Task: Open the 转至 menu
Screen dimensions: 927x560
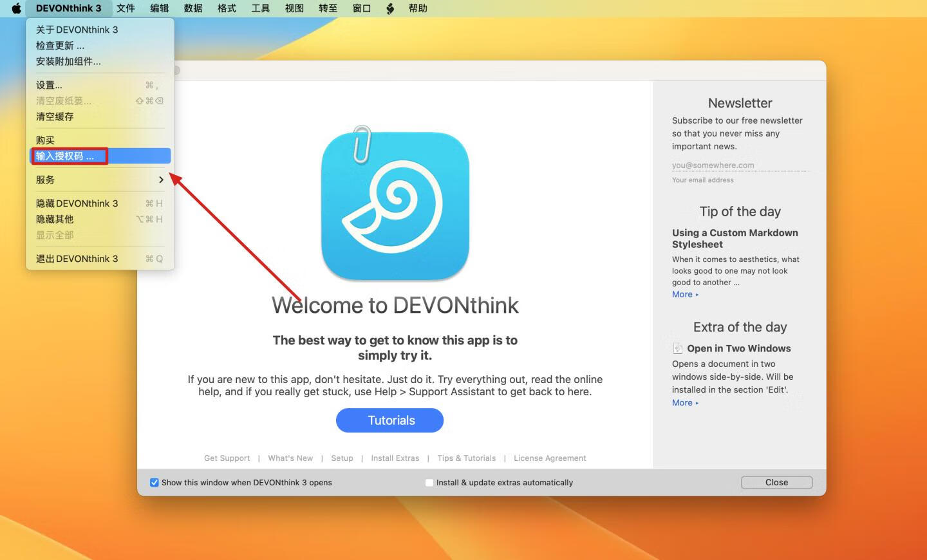Action: pyautogui.click(x=328, y=8)
